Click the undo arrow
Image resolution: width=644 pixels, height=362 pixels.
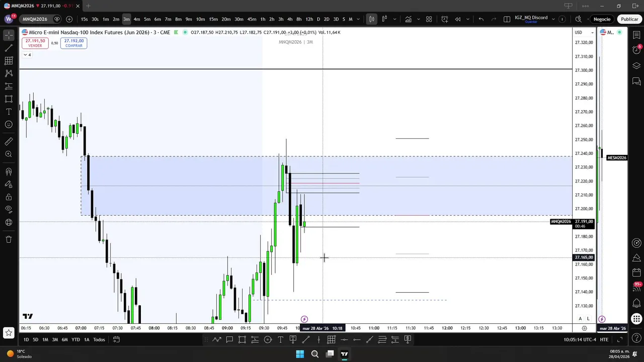pos(481,19)
